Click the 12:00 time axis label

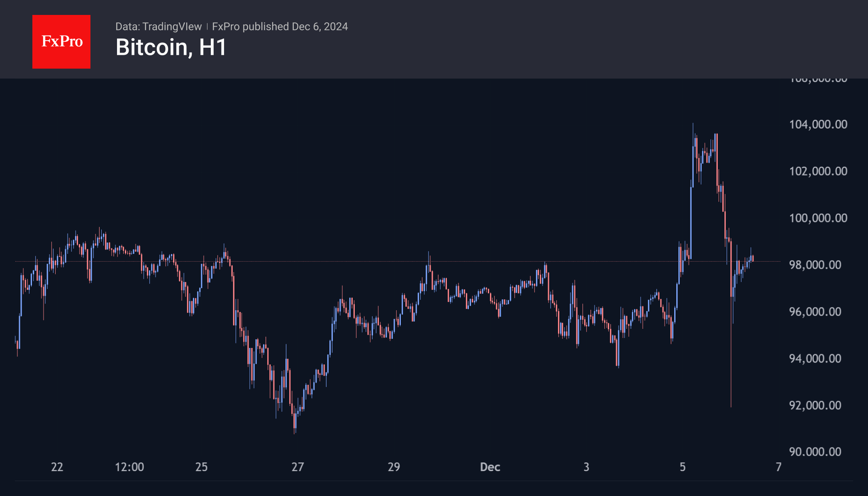[129, 467]
